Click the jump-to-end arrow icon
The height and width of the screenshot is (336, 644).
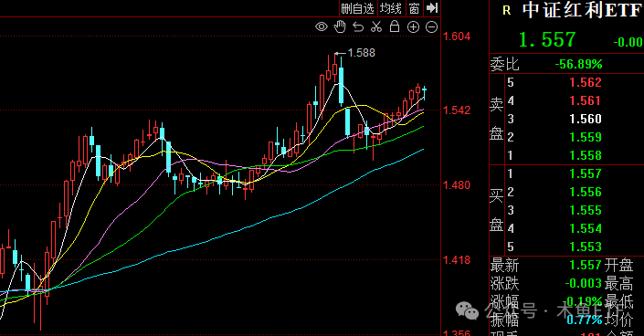[x=432, y=8]
